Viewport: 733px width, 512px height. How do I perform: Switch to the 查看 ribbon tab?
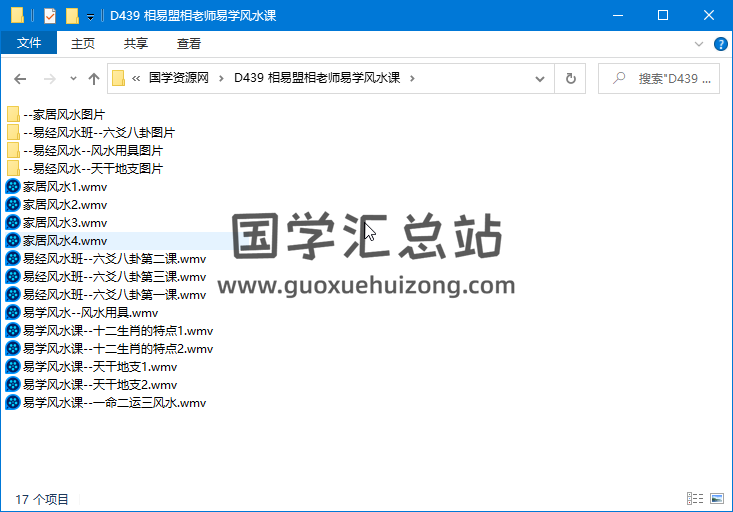[189, 43]
